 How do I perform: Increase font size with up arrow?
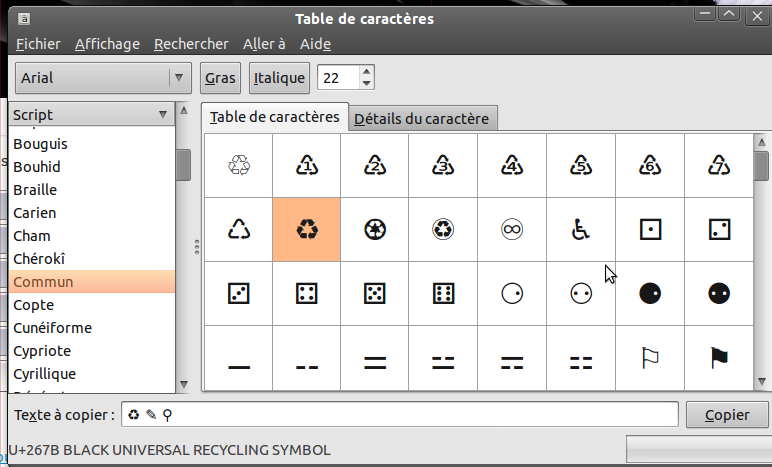(x=367, y=71)
